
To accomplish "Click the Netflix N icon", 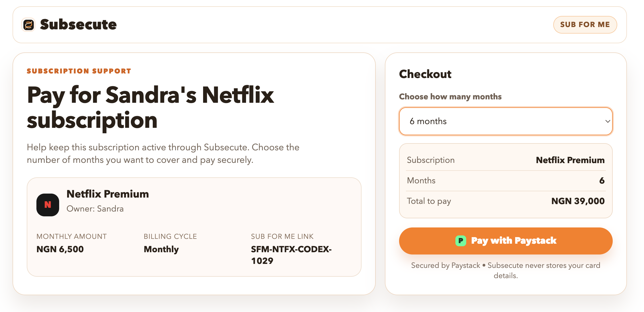I will [x=48, y=205].
